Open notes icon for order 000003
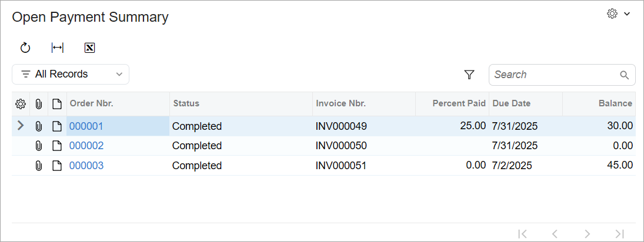The width and height of the screenshot is (644, 242). 57,166
